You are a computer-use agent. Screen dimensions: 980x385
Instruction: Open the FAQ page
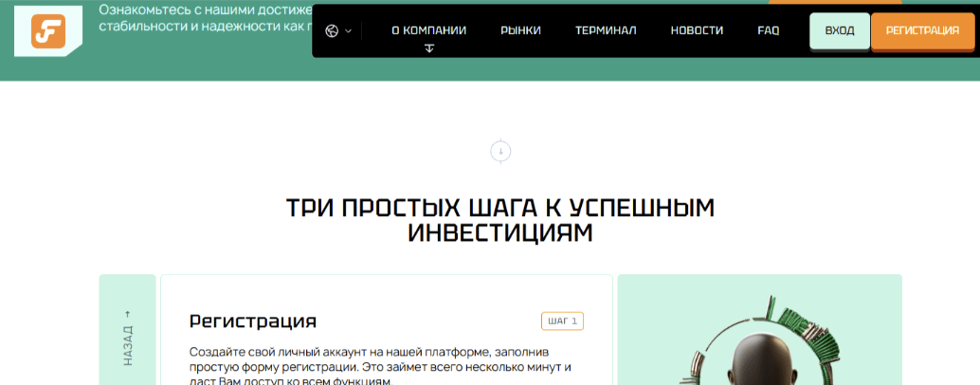coord(768,30)
